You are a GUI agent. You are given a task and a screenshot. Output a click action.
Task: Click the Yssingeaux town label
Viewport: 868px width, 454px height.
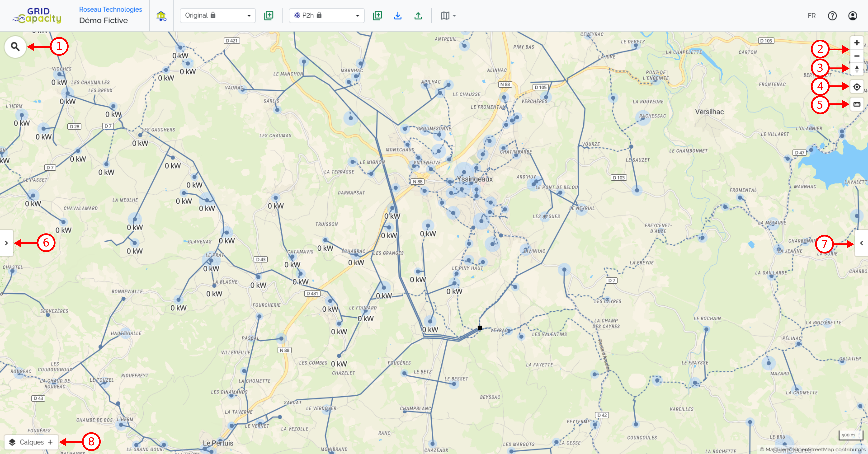pyautogui.click(x=474, y=179)
